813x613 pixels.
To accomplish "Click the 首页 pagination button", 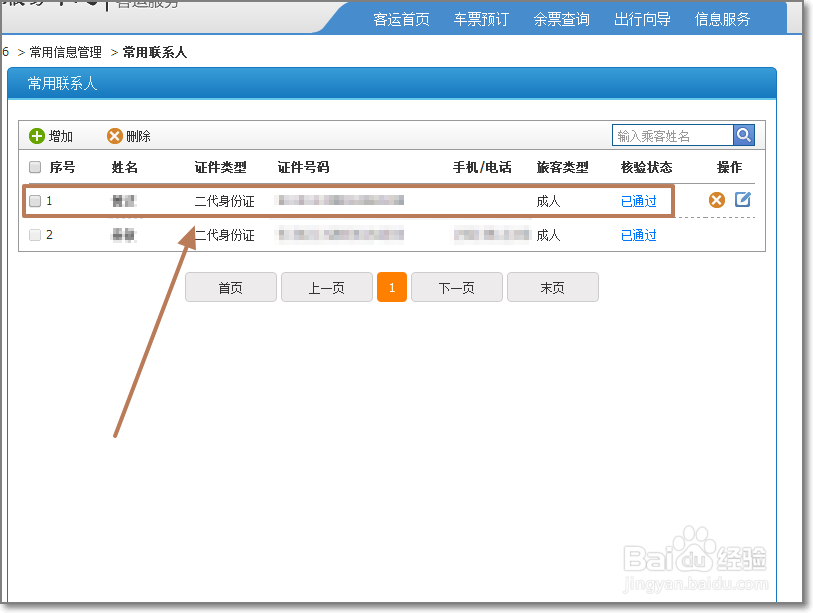I will tap(231, 287).
